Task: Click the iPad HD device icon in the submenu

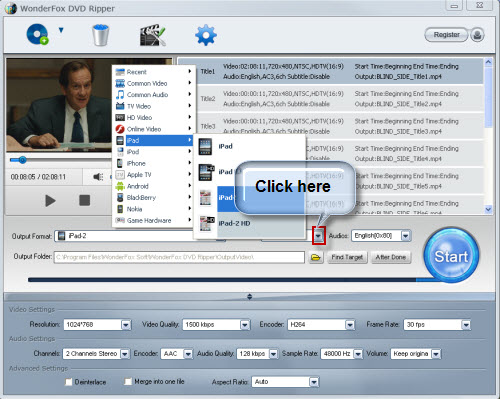Action: (206, 172)
